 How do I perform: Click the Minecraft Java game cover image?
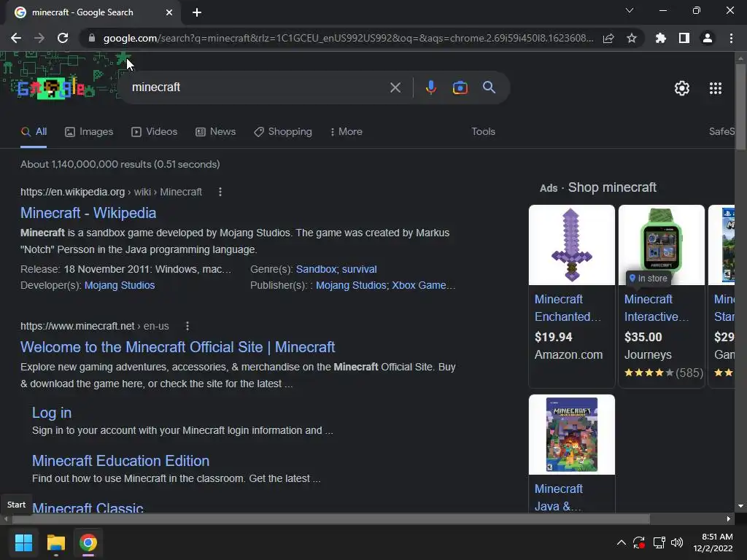point(572,435)
